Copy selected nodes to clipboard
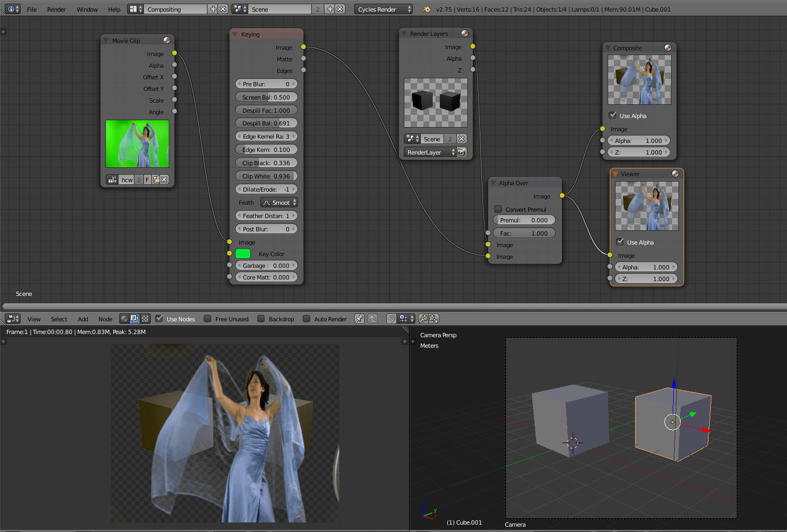The width and height of the screenshot is (787, 532). click(x=423, y=319)
